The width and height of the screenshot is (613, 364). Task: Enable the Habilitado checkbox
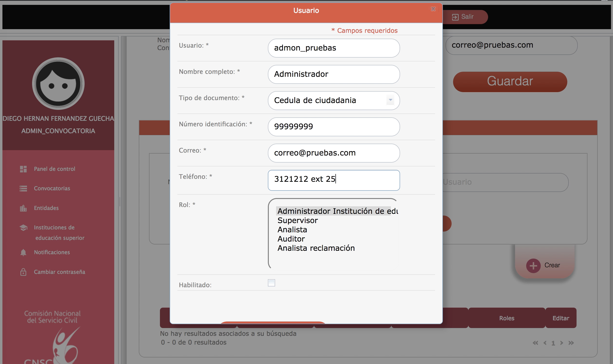point(271,283)
